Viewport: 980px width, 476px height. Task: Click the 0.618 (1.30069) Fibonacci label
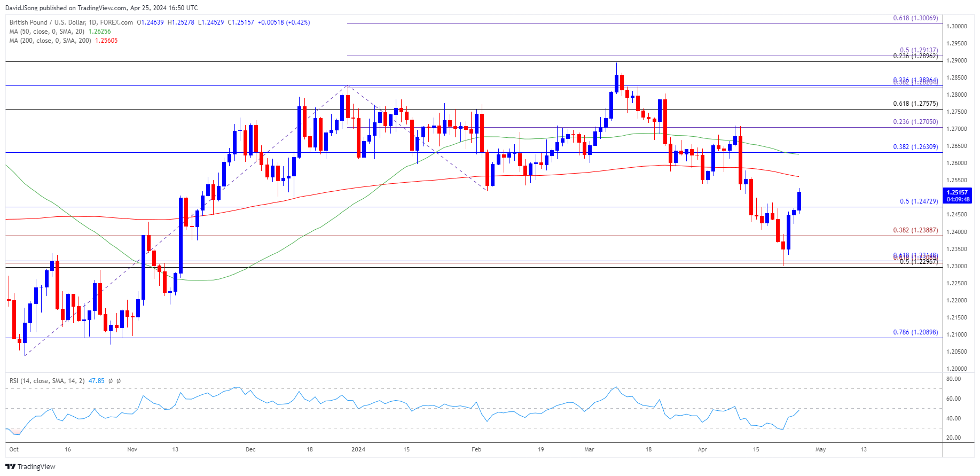tap(915, 18)
